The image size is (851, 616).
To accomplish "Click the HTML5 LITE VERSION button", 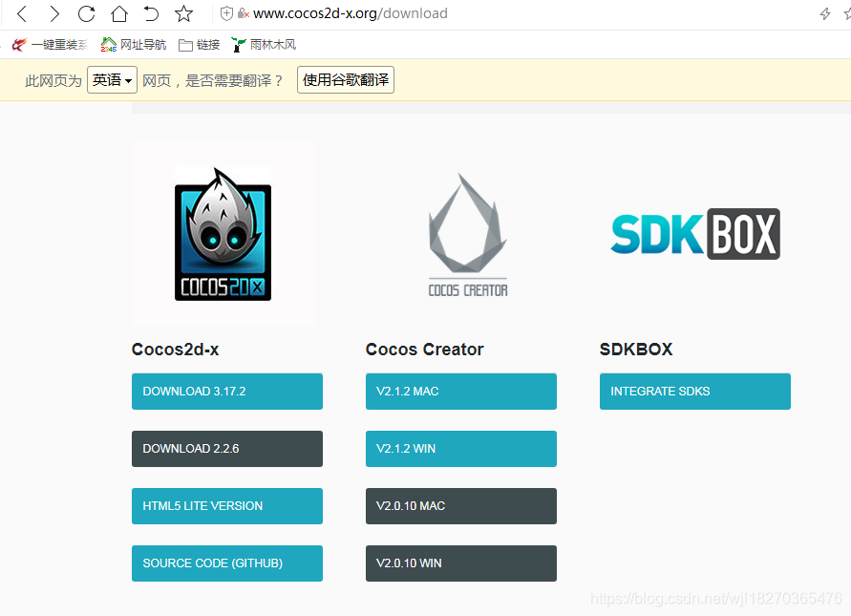I will (x=227, y=506).
